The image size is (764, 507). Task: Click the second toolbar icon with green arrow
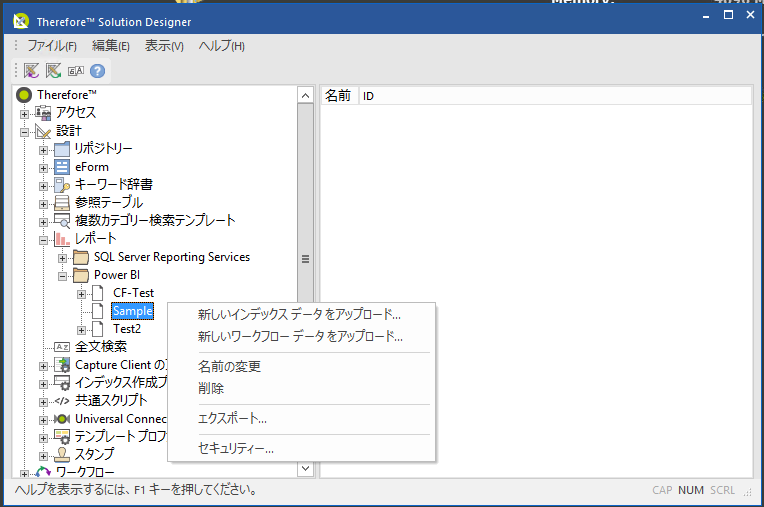(53, 71)
